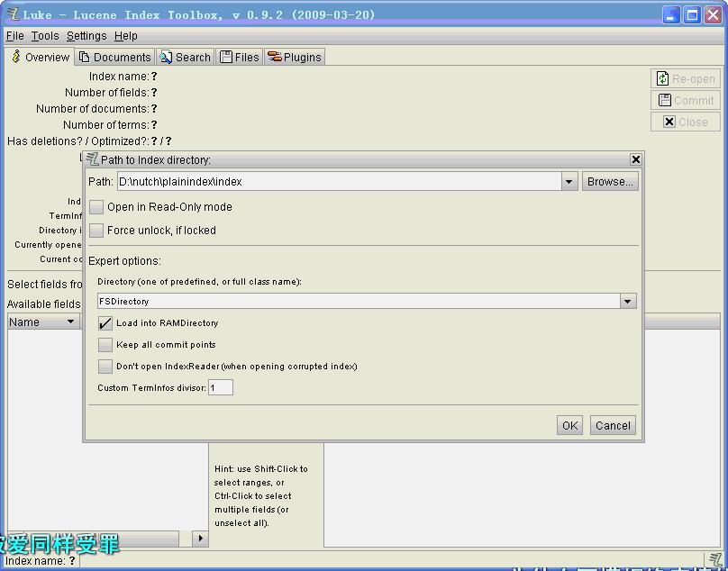Viewport: 728px width, 571px height.
Task: Click the Commit button
Action: [686, 100]
